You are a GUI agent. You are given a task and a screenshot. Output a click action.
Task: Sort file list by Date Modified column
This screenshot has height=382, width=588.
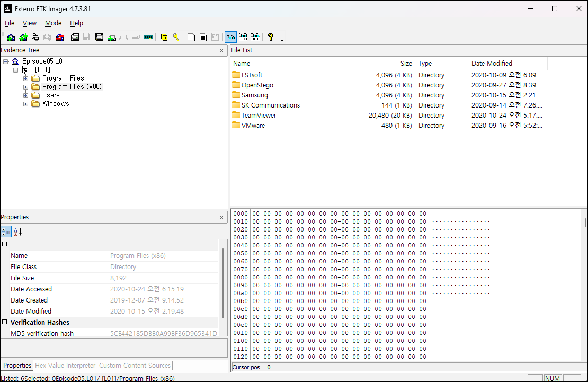coord(507,64)
